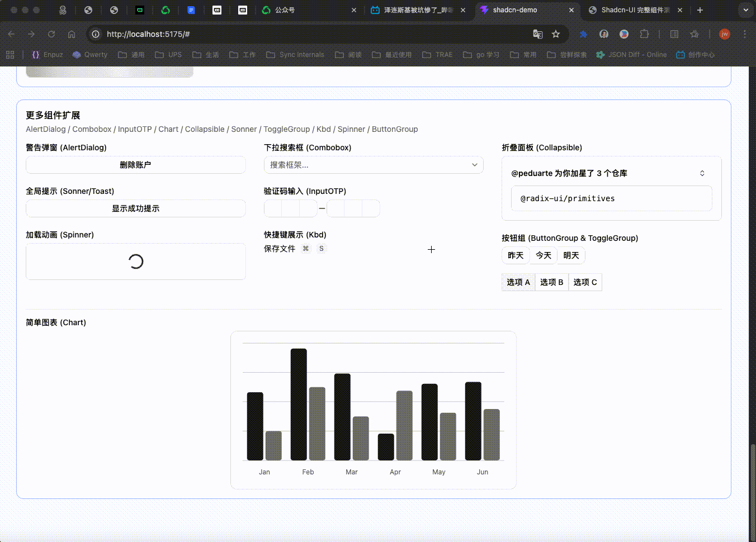Toggle 选项 A in the toggle group
The width and height of the screenshot is (756, 542).
518,282
